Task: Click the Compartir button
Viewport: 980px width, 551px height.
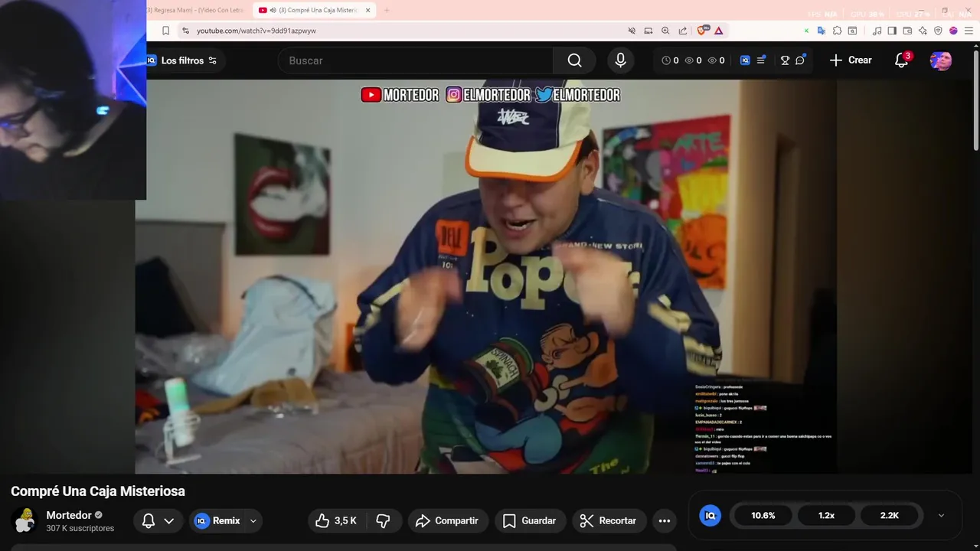Action: [x=447, y=520]
